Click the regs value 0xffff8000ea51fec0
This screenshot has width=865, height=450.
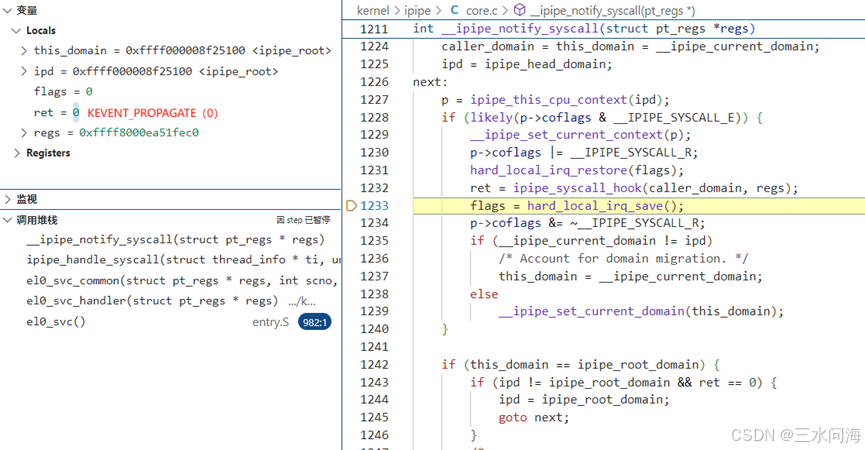pyautogui.click(x=139, y=133)
